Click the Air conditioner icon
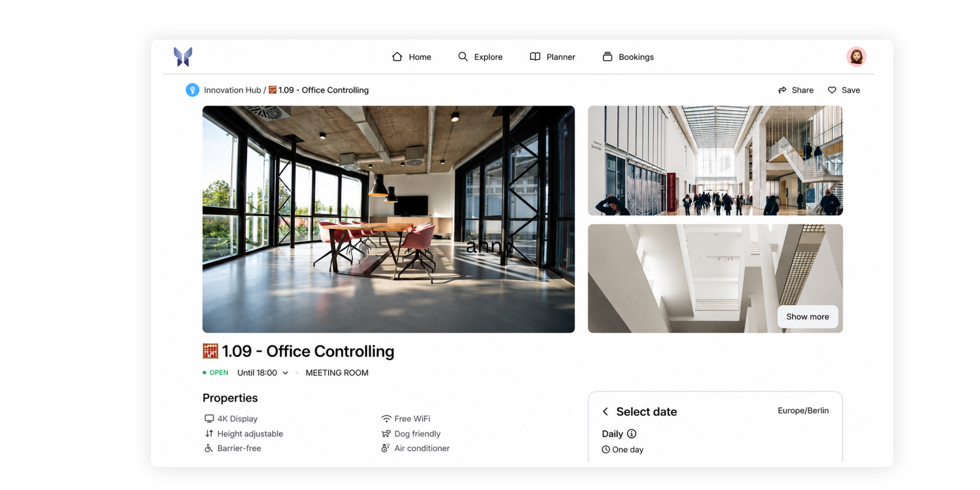 coord(386,448)
